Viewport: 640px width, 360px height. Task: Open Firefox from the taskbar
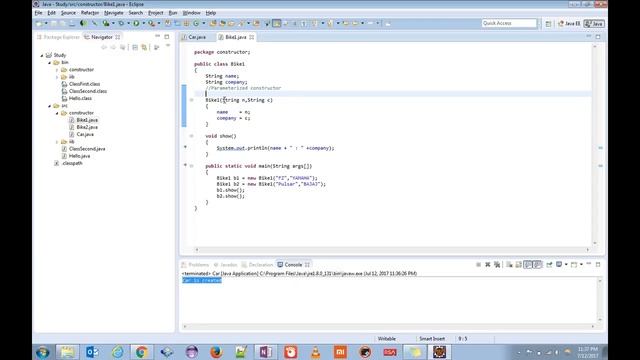tap(216, 352)
